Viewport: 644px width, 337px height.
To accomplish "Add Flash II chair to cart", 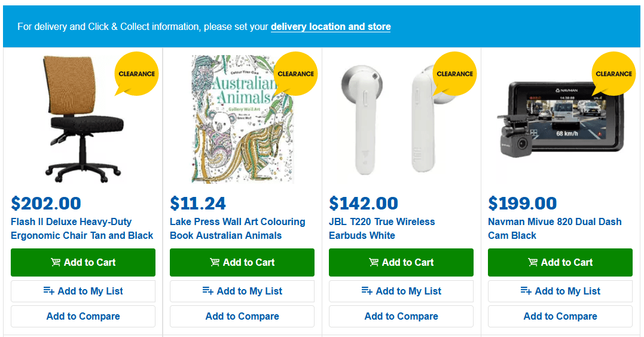I will 83,262.
